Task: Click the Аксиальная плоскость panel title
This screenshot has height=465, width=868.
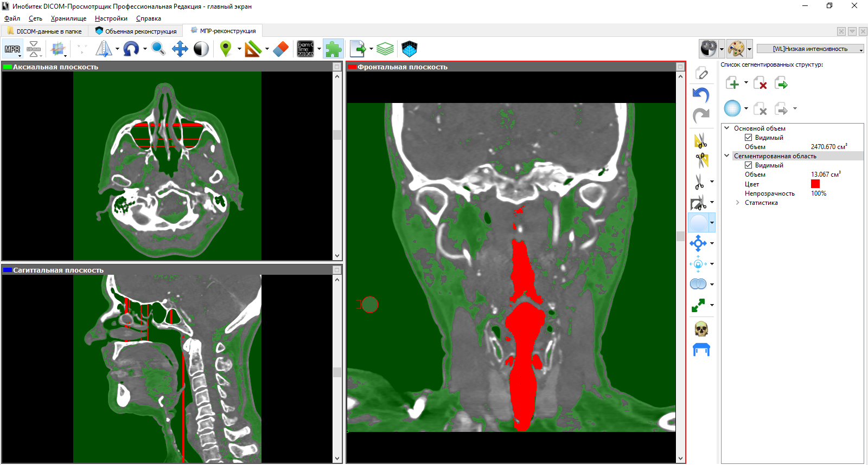Action: click(x=55, y=67)
